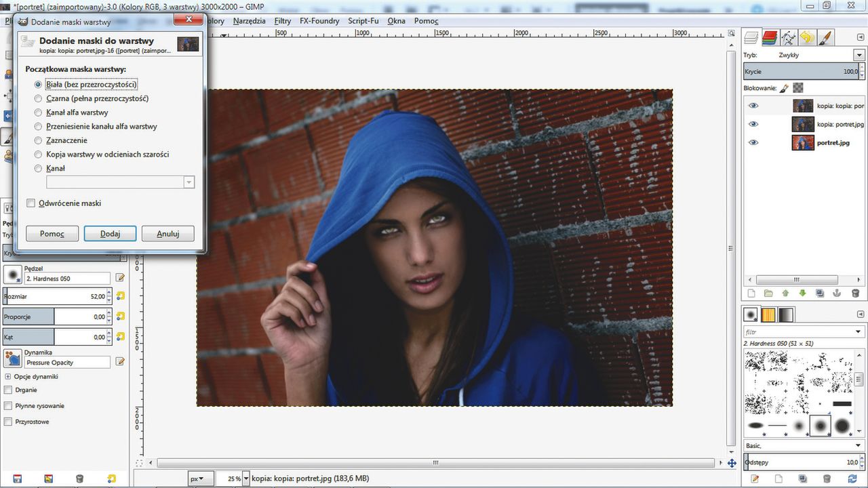The image size is (868, 488).
Task: Open the layers dock configuration menu arrow
Action: 860,38
